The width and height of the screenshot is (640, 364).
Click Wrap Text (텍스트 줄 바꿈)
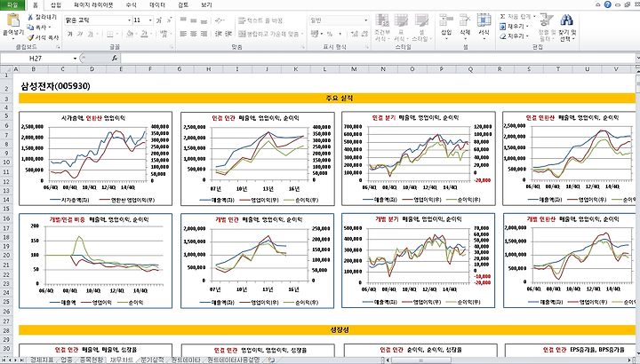click(260, 20)
